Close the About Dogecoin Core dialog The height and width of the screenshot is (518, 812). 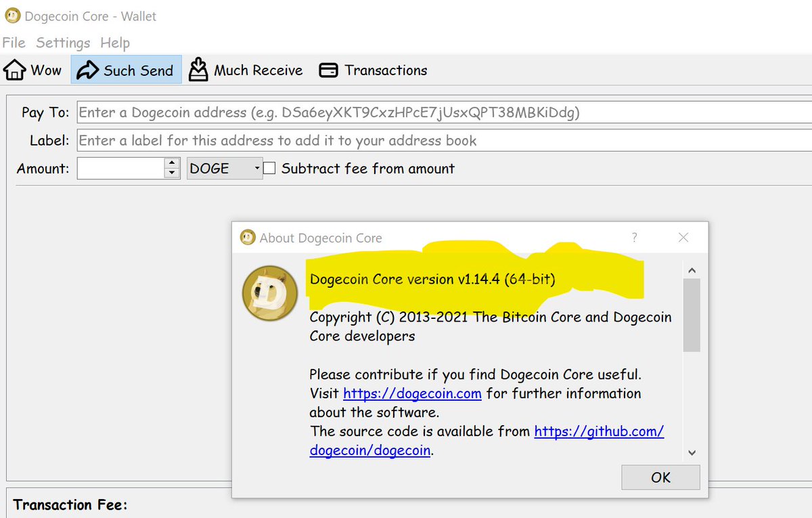(x=683, y=238)
